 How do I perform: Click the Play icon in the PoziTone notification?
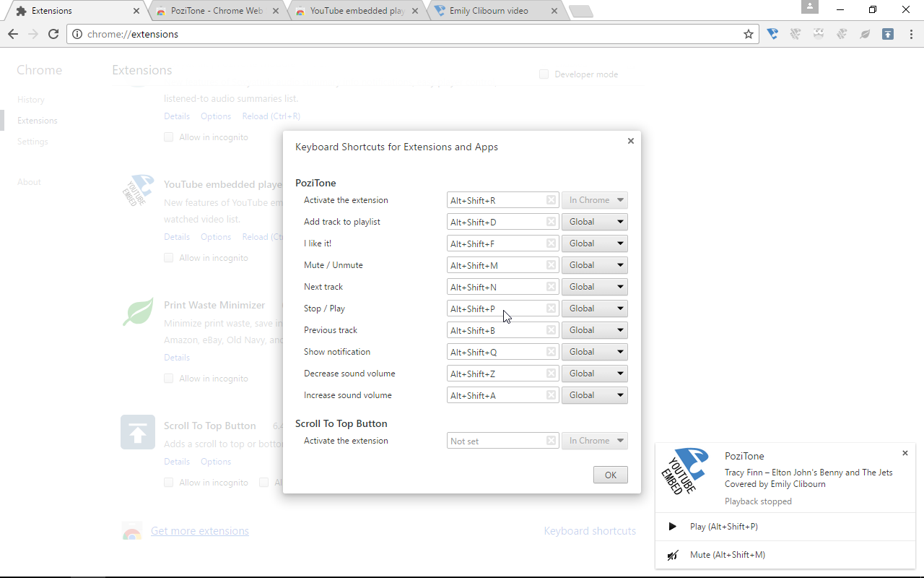pyautogui.click(x=673, y=527)
